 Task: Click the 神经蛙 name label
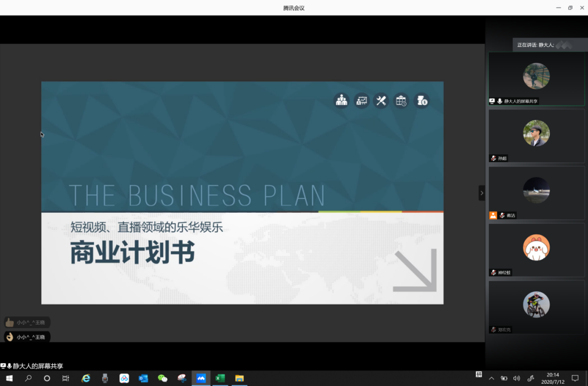pos(504,273)
